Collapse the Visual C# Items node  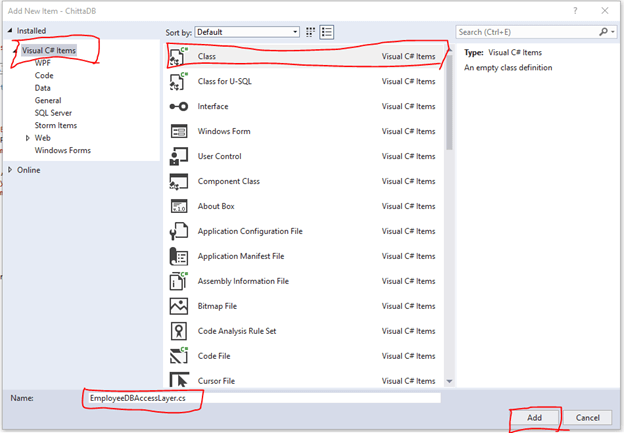[x=15, y=51]
